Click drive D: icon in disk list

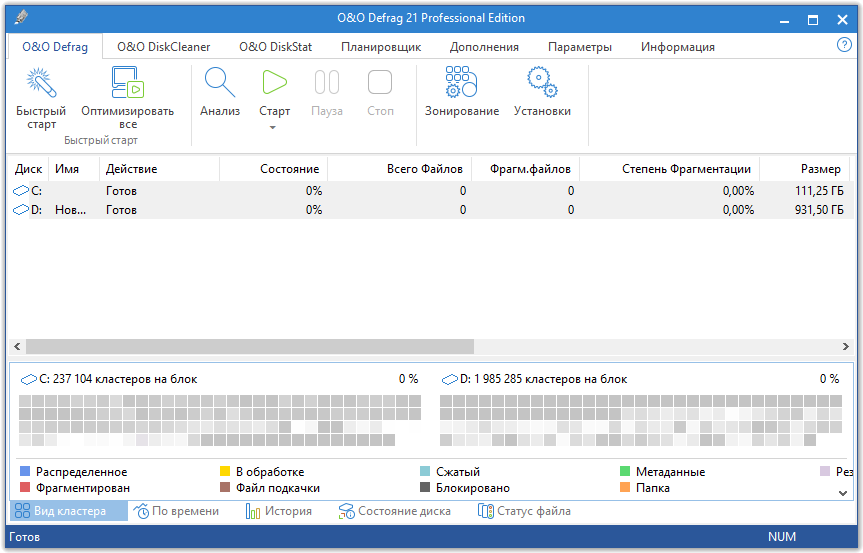pyautogui.click(x=21, y=210)
